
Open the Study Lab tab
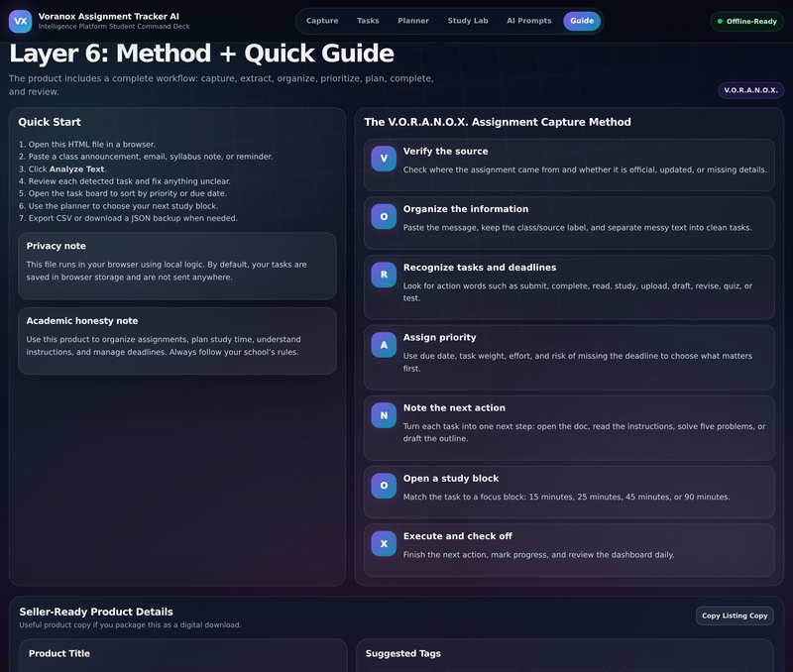point(468,21)
